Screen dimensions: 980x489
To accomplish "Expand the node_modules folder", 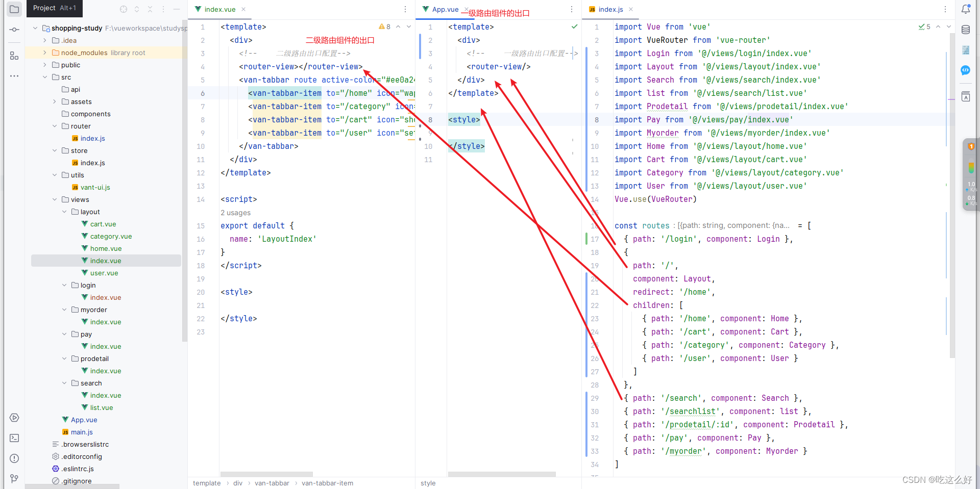I will (45, 53).
